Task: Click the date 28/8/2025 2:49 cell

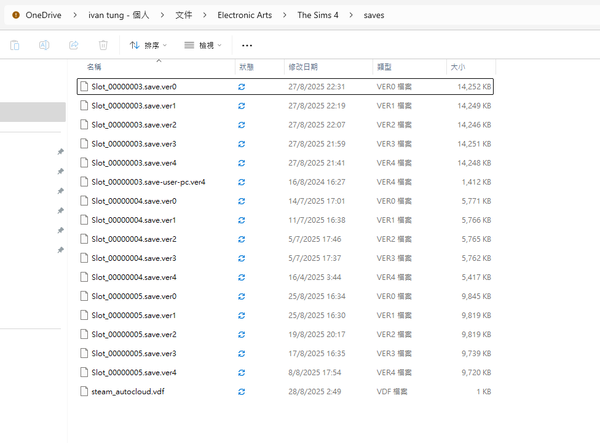Action: [x=315, y=392]
